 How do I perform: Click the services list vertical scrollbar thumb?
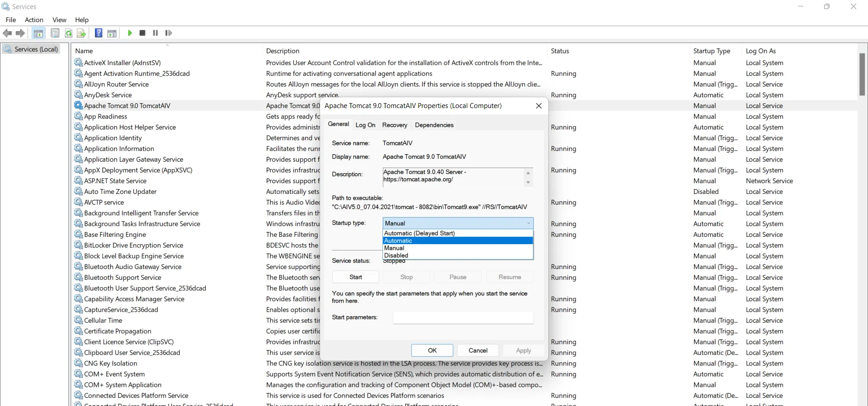click(x=862, y=74)
